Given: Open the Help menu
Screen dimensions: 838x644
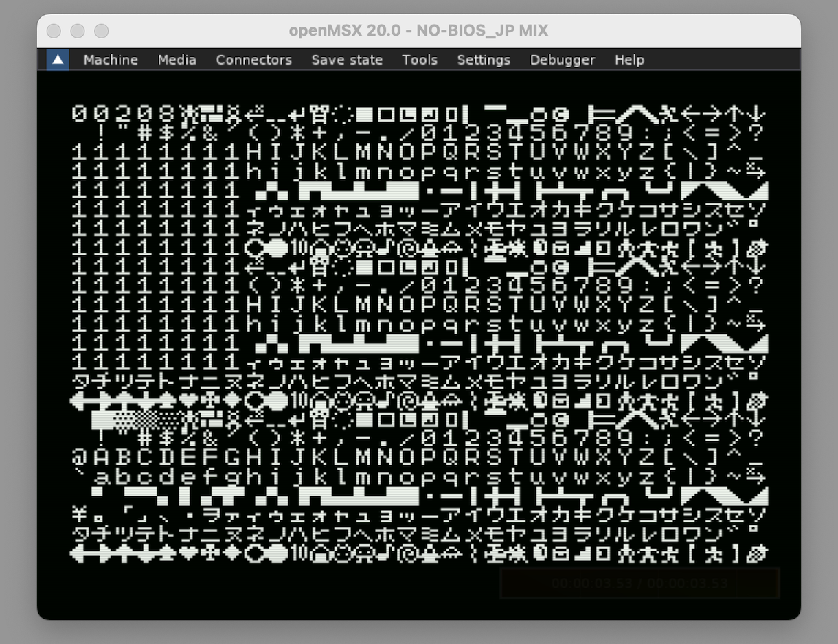Looking at the screenshot, I should coord(629,60).
